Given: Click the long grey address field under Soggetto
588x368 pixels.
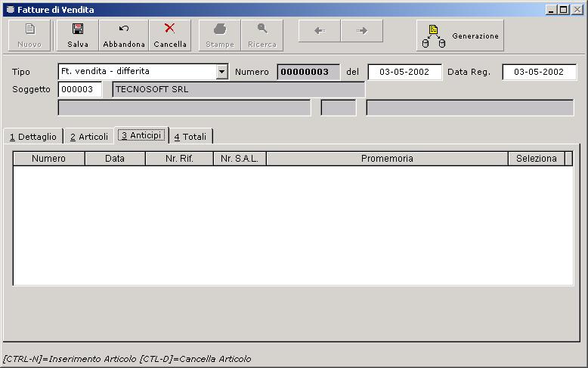Looking at the screenshot, I should (184, 108).
